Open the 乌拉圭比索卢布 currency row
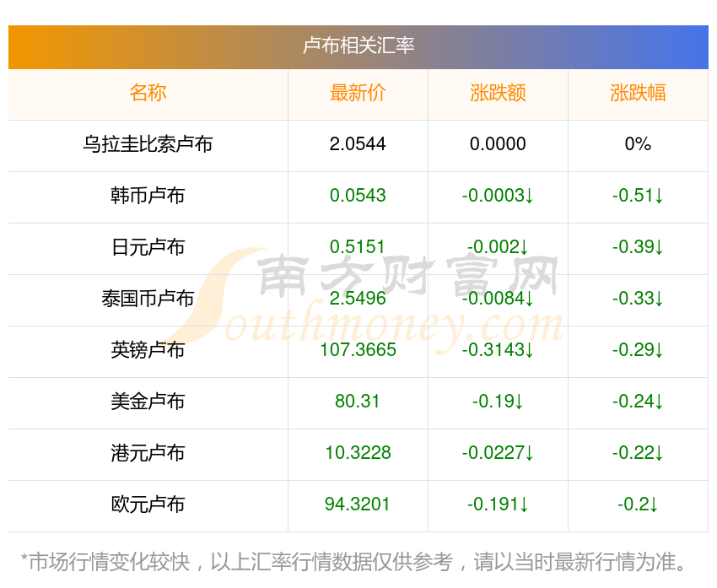Viewport: 717px width, 588px height. coord(358,144)
